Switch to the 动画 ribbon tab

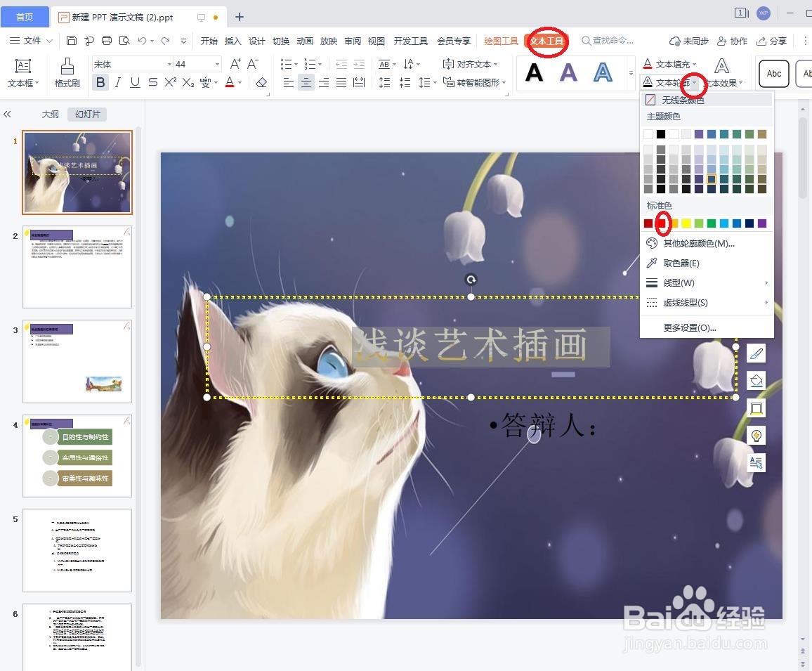(305, 41)
